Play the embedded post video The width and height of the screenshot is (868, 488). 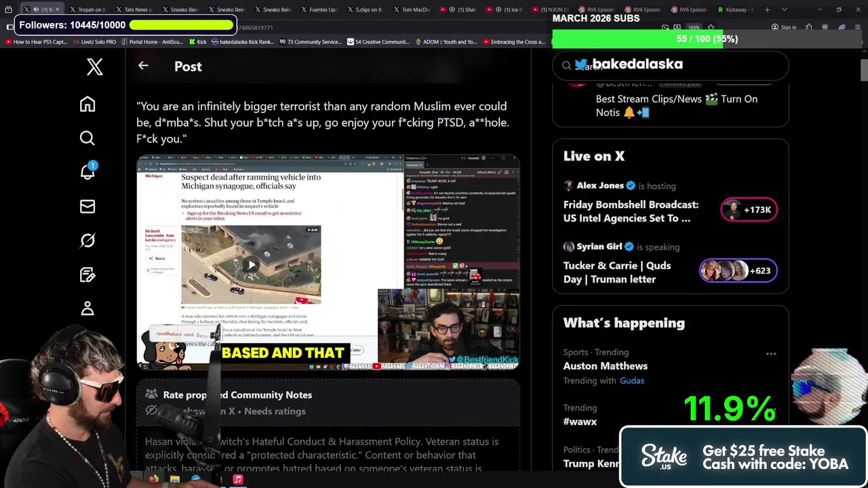pyautogui.click(x=251, y=265)
